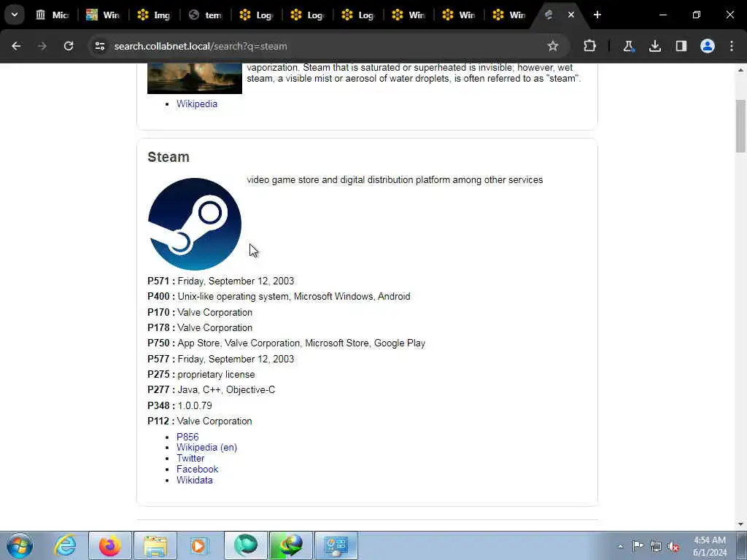This screenshot has height=560, width=747.
Task: Open Firefox from the taskbar
Action: tap(109, 545)
